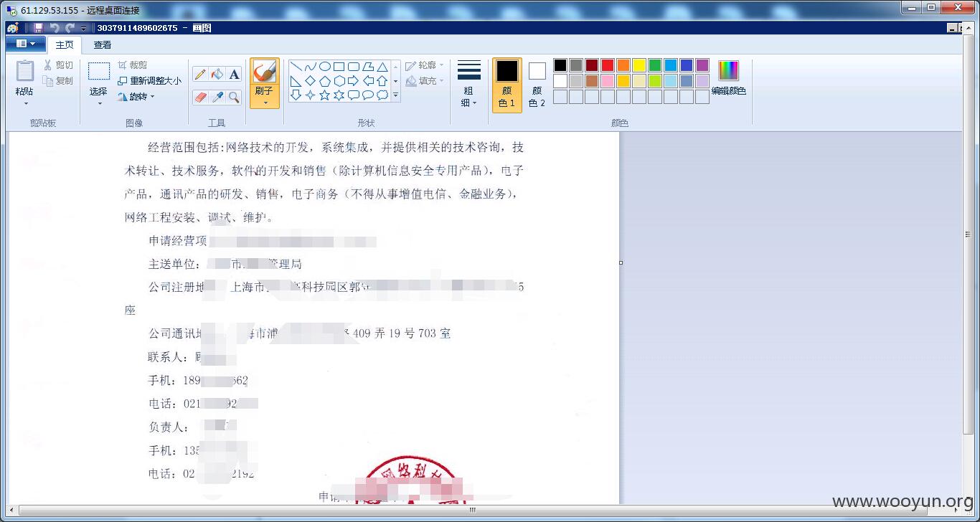Click the Paint palette icon in title bar
Viewport: 980px width, 522px height.
point(12,28)
